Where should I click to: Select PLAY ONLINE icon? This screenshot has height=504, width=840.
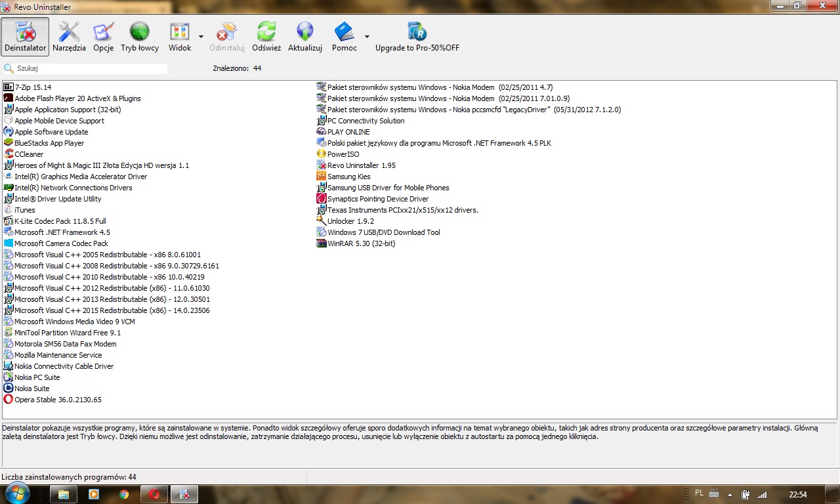point(322,131)
